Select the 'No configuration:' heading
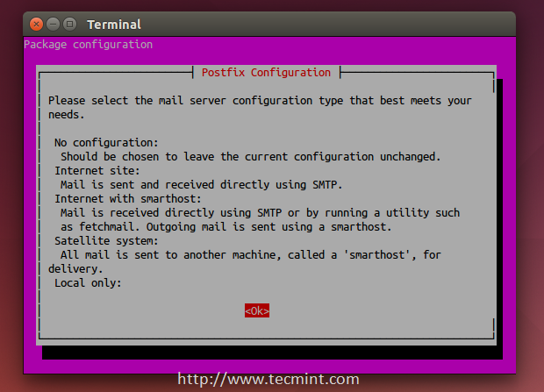 106,142
